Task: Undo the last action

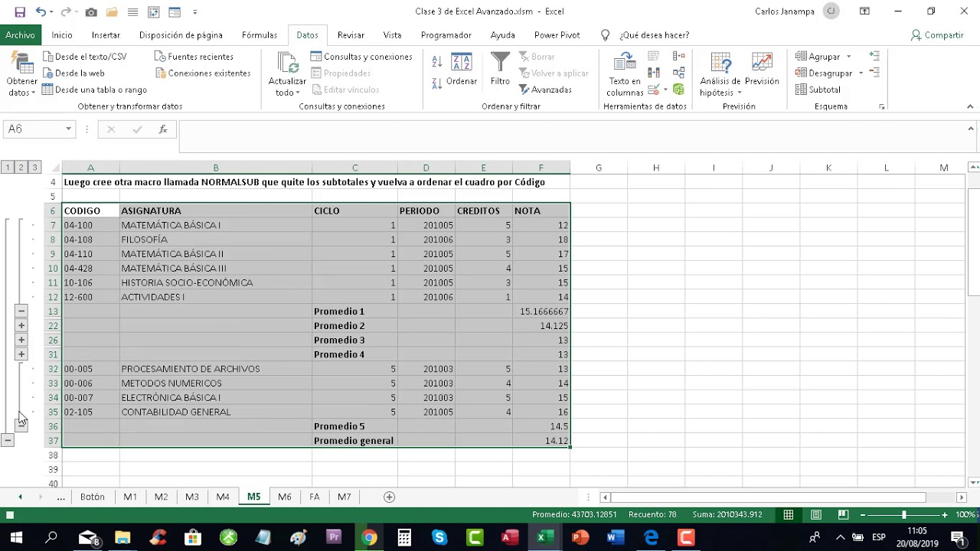Action: tap(41, 11)
